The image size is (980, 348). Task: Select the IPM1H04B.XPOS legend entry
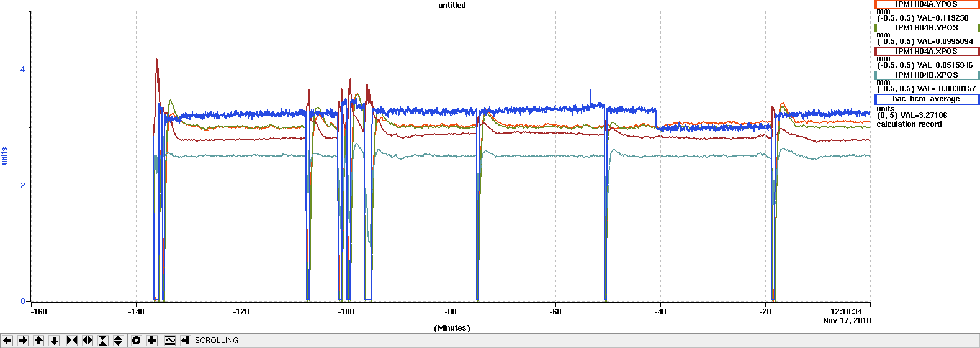coord(927,75)
